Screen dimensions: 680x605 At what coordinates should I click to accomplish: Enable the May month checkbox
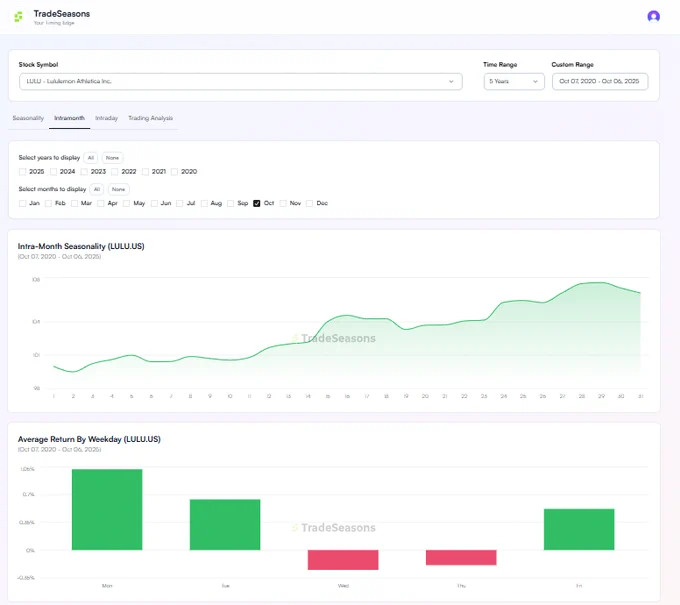coord(127,203)
